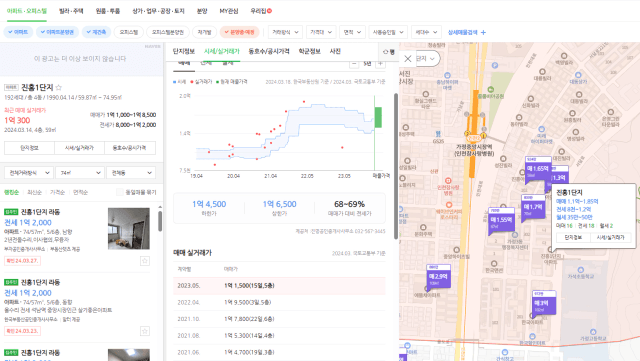Image resolution: width=640 pixels, height=361 pixels.
Task: Open the first listing room photo thumbnail
Action: tap(129, 229)
